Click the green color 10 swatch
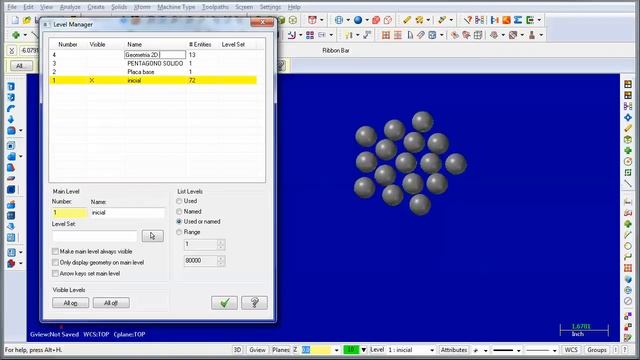This screenshot has height=360, width=640. pos(351,350)
